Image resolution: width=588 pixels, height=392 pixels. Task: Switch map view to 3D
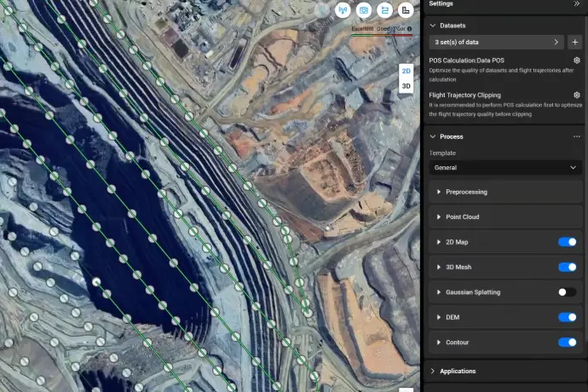click(406, 86)
